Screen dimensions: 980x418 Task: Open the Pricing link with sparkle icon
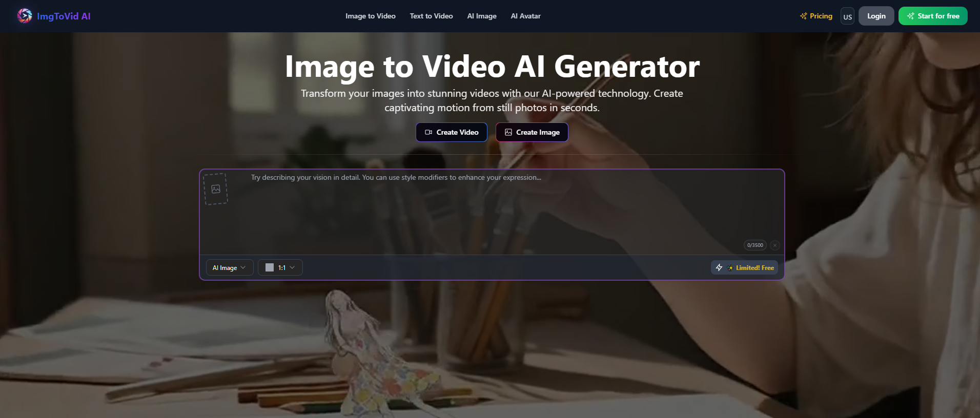pyautogui.click(x=816, y=16)
